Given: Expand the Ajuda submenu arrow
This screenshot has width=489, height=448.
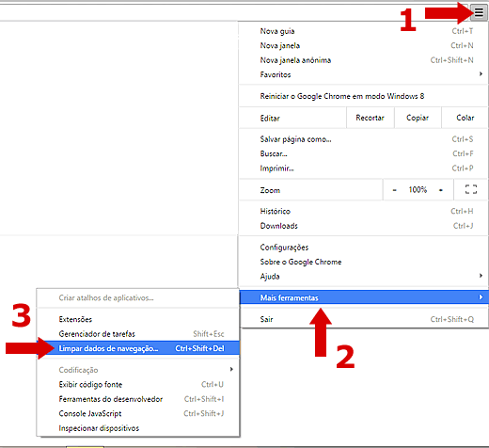Looking at the screenshot, I should click(481, 276).
